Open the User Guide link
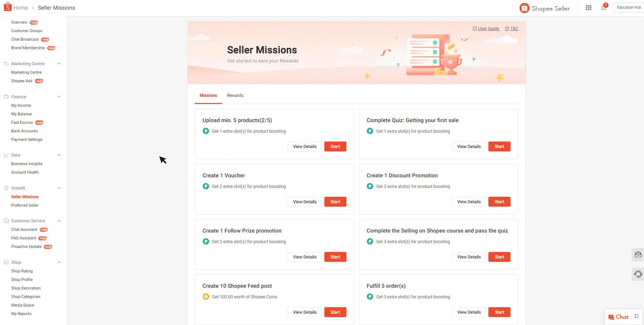 [x=488, y=29]
